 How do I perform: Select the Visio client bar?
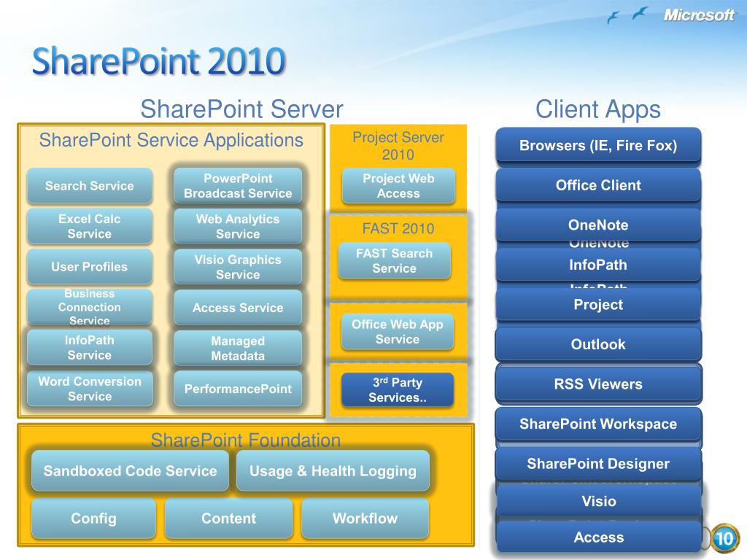pyautogui.click(x=599, y=501)
